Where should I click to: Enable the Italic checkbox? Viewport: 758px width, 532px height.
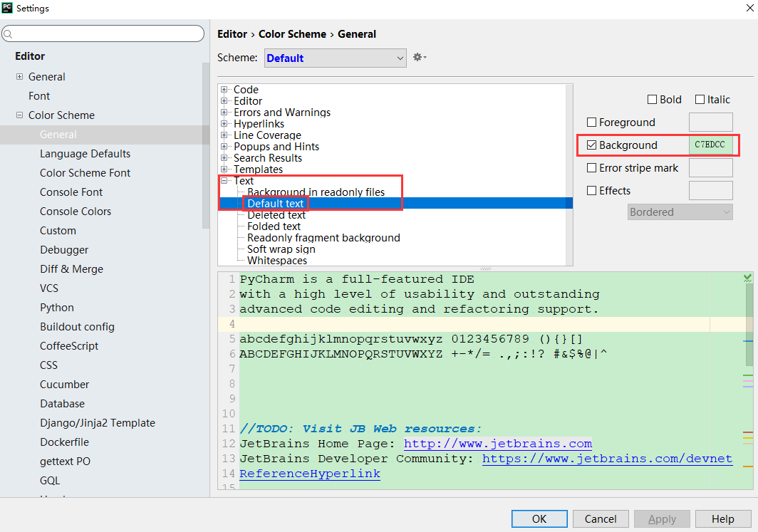tap(700, 100)
